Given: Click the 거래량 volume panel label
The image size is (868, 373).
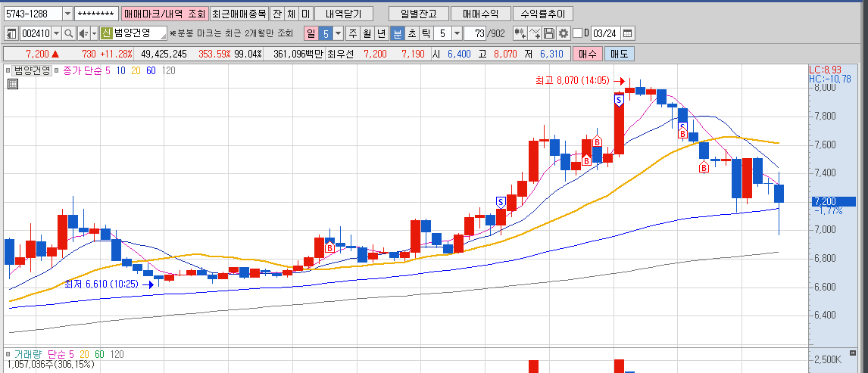Looking at the screenshot, I should 29,354.
